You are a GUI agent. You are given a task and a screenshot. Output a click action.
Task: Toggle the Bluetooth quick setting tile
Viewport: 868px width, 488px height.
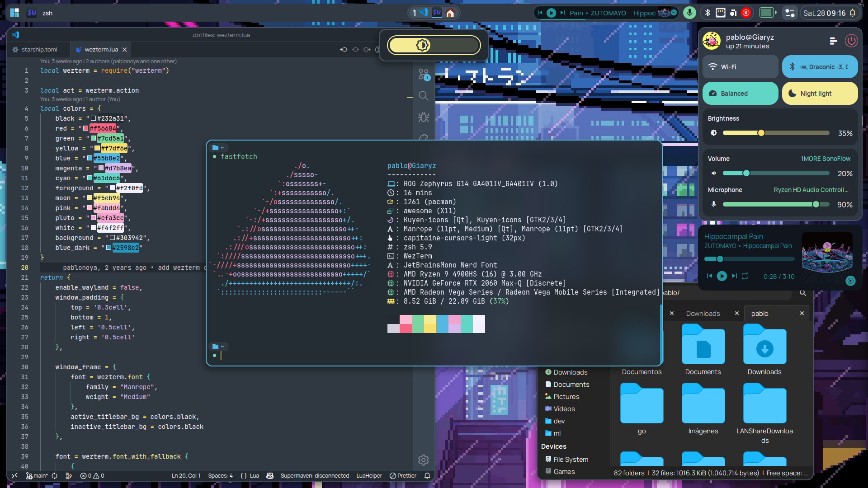pyautogui.click(x=820, y=67)
